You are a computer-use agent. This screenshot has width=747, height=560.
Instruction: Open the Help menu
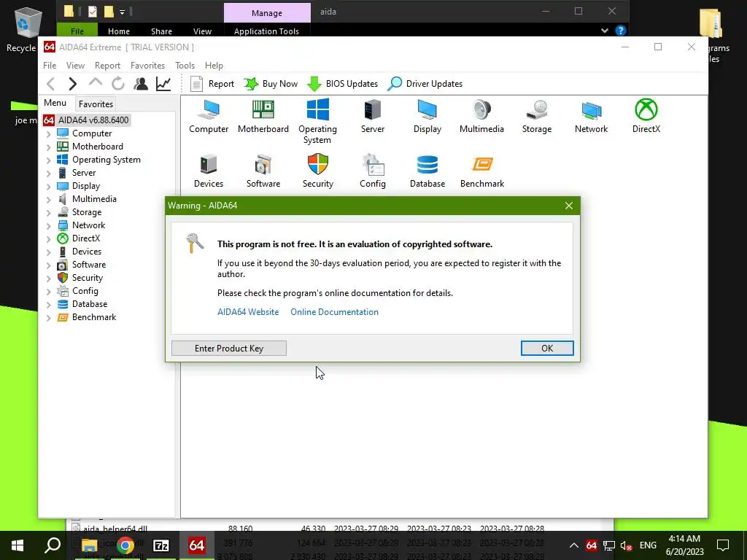214,65
